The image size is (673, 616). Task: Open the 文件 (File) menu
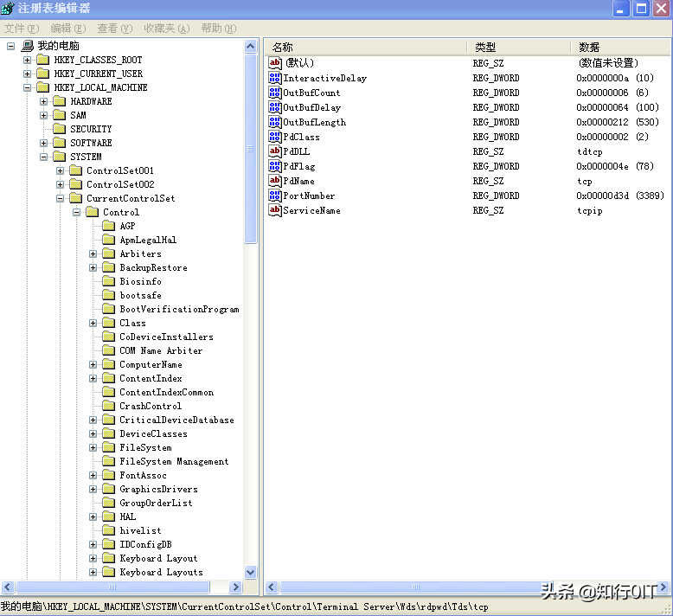(x=22, y=29)
